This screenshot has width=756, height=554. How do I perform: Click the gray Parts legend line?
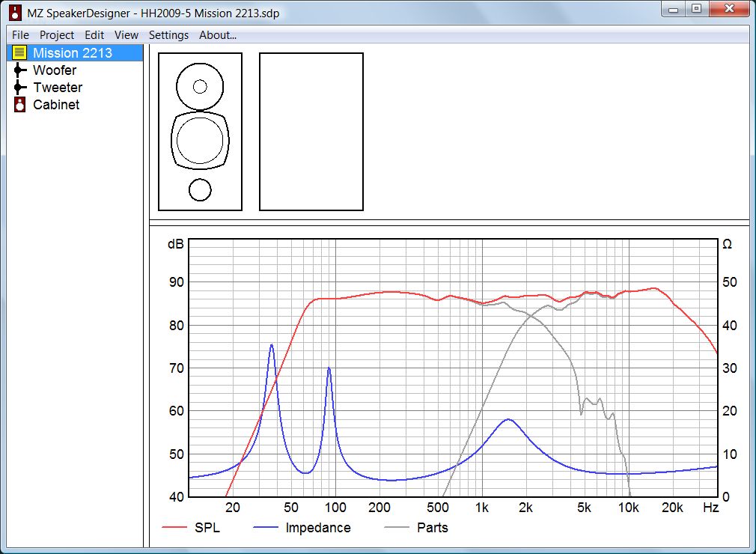396,528
